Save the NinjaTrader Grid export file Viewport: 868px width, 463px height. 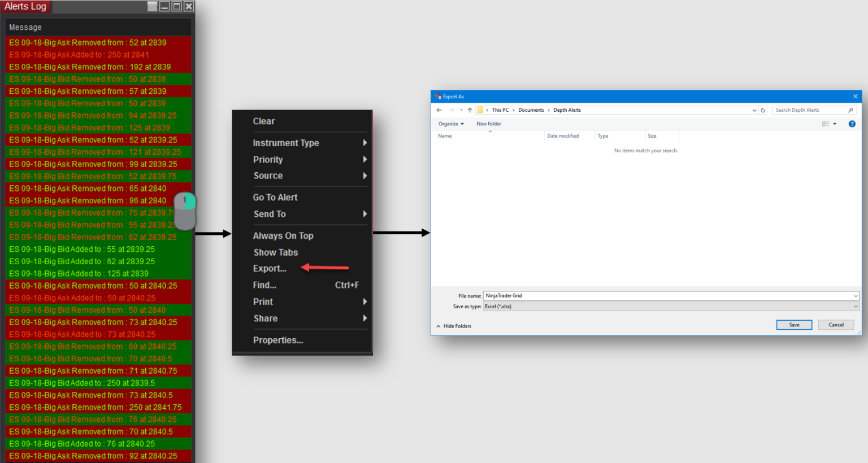794,325
